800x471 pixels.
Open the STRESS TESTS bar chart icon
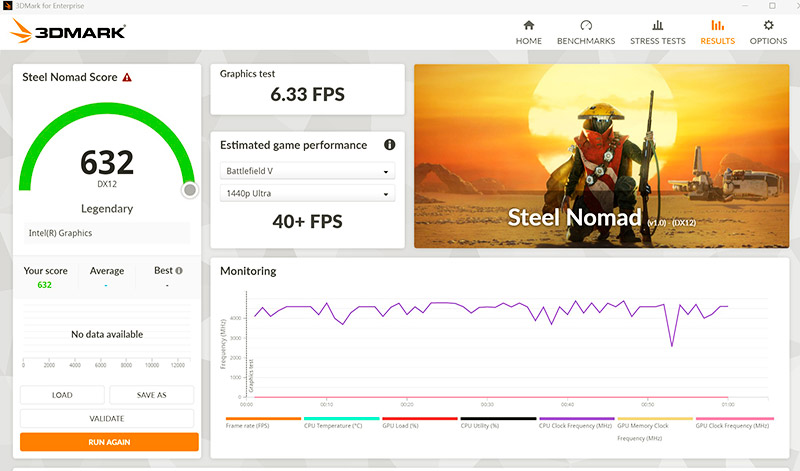click(x=657, y=26)
